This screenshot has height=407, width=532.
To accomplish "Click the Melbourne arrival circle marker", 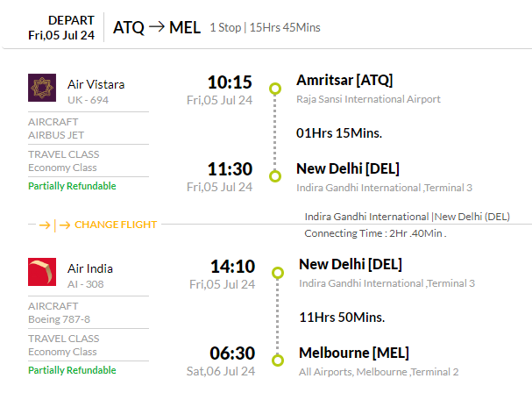I will coord(278,361).
